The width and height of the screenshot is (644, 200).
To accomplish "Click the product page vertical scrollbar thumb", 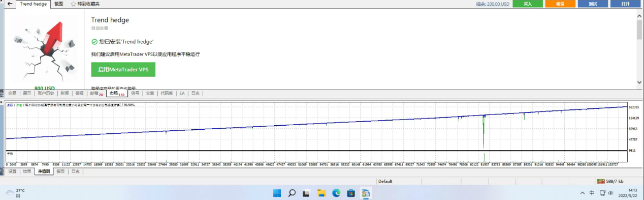I will click(639, 30).
